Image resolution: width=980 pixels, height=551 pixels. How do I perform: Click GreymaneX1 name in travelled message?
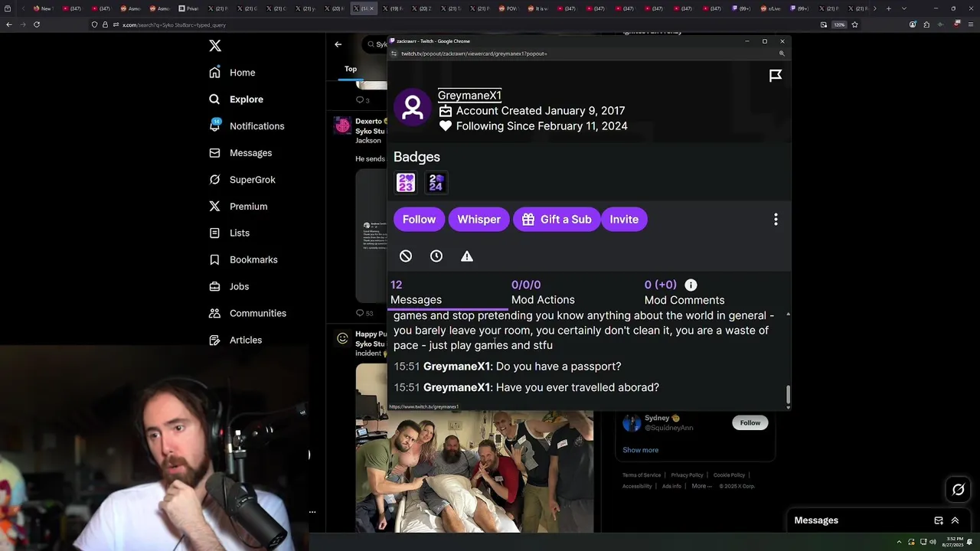click(456, 387)
